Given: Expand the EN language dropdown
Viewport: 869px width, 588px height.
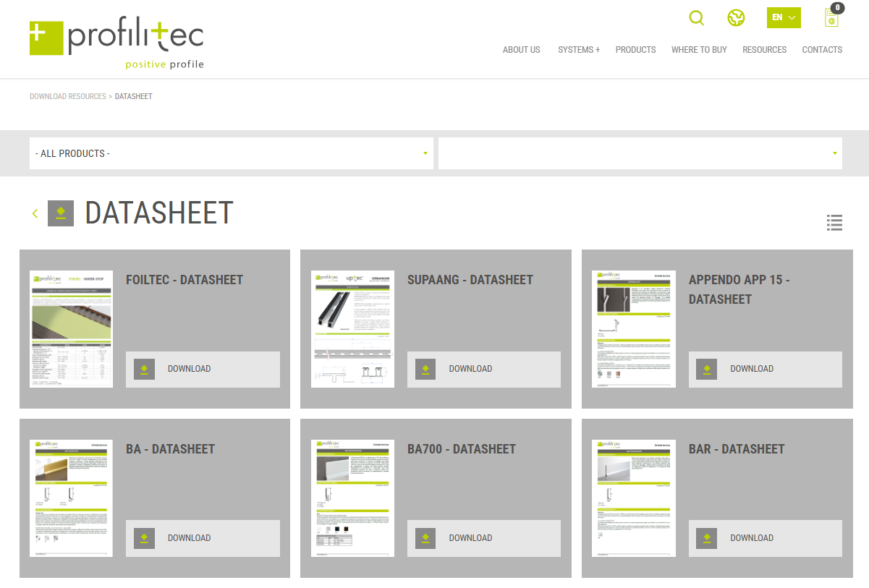Looking at the screenshot, I should [x=784, y=18].
